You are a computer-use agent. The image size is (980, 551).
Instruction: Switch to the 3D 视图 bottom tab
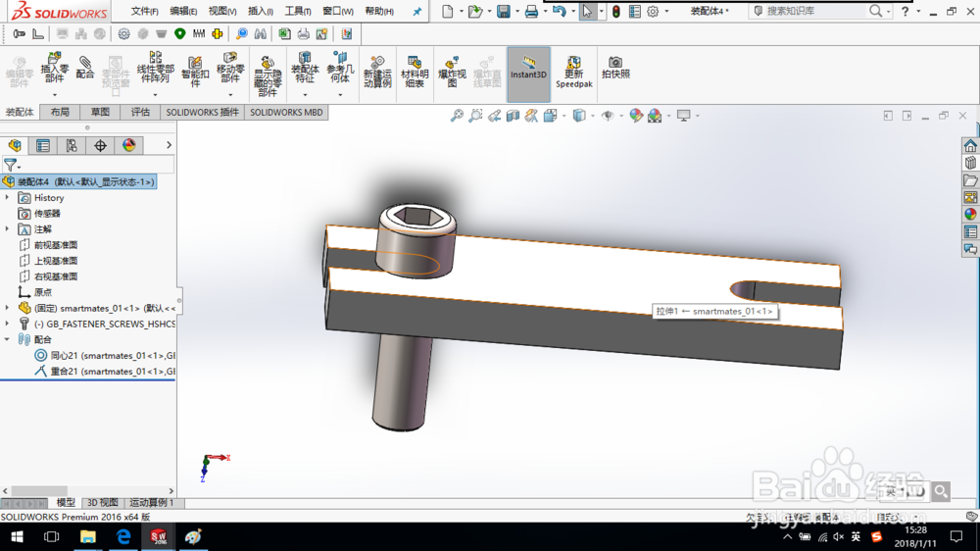103,503
